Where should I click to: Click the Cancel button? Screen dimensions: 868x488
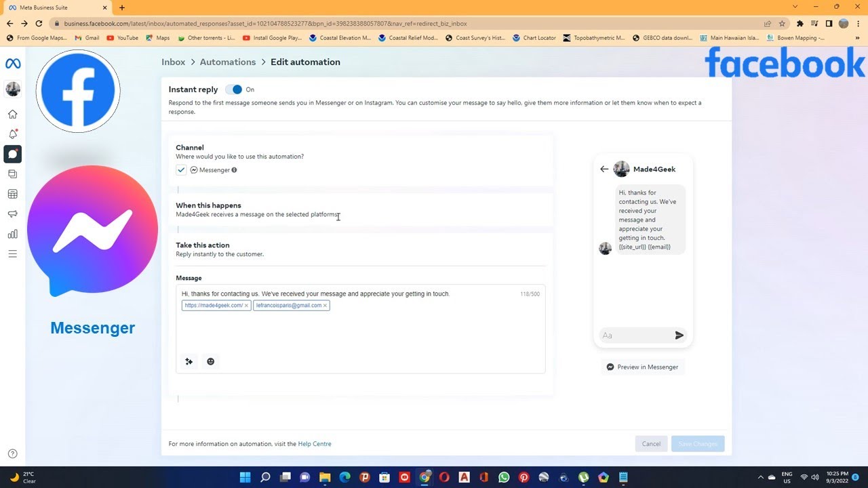pos(651,444)
